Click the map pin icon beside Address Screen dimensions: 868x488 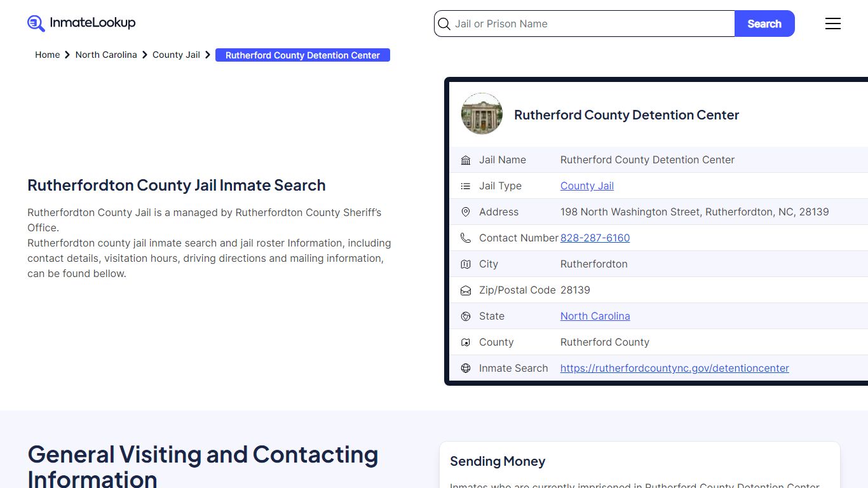(x=466, y=212)
